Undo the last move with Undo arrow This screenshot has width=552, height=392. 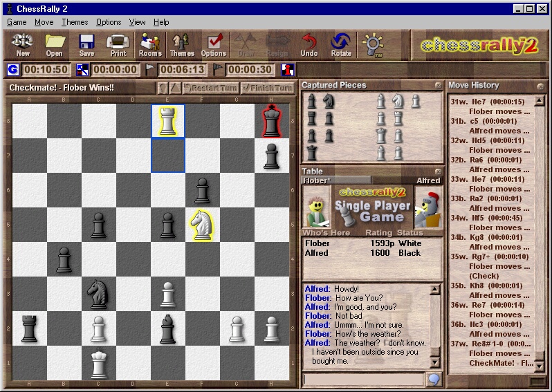(x=309, y=45)
